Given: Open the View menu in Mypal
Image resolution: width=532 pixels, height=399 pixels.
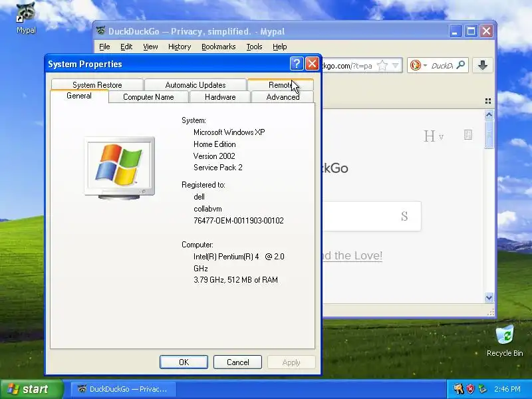Looking at the screenshot, I should [150, 47].
